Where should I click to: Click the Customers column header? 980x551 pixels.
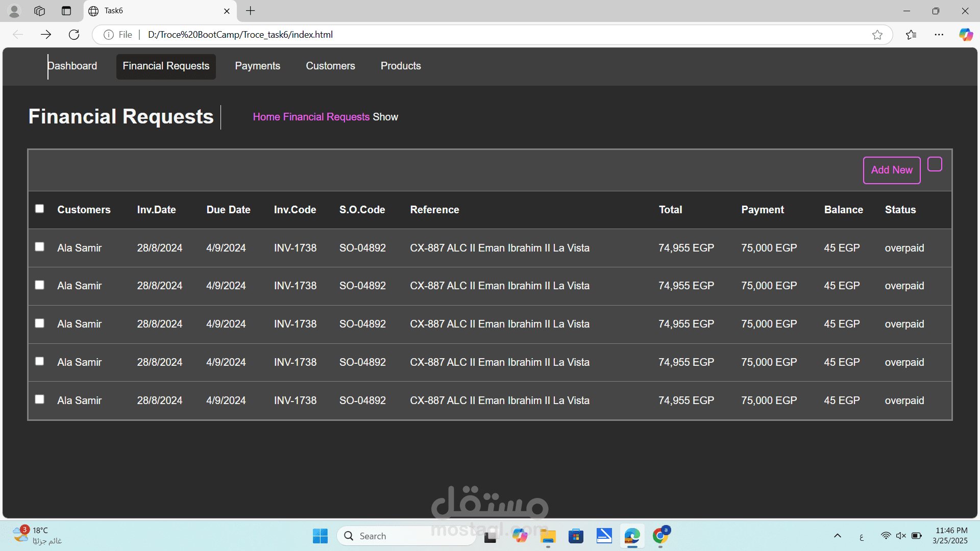[x=84, y=210]
